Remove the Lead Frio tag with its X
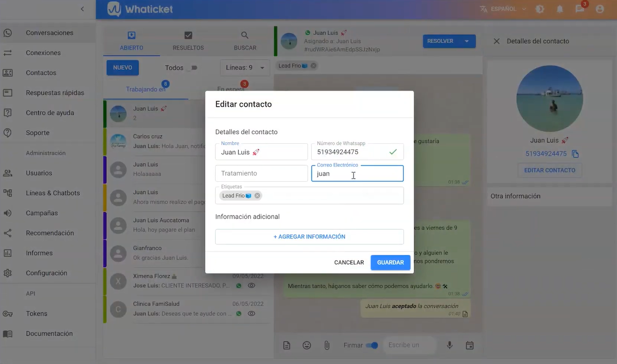617x364 pixels. click(x=256, y=195)
